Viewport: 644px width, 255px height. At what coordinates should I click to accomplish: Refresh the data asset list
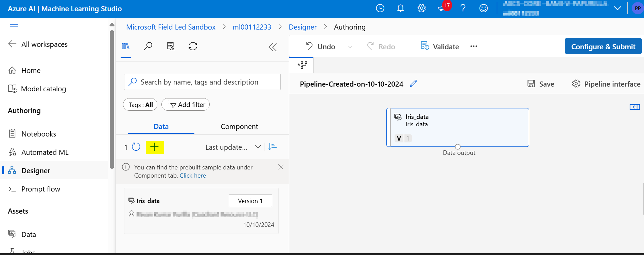pos(136,147)
